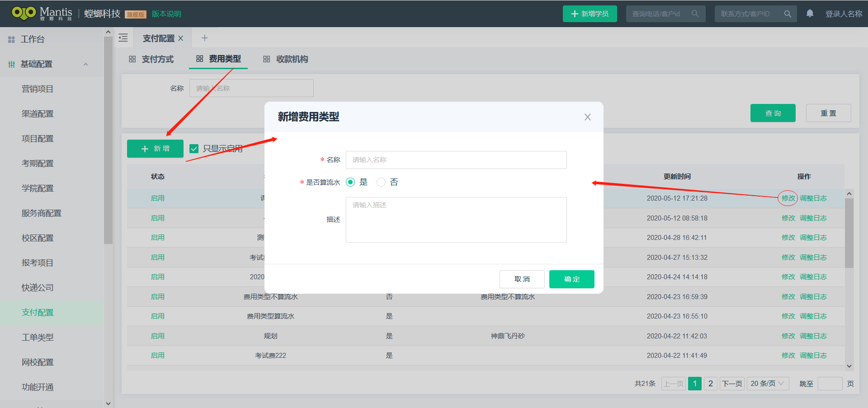This screenshot has width=868, height=408.
Task: Open the 20 条/页 page size dropdown
Action: (768, 384)
